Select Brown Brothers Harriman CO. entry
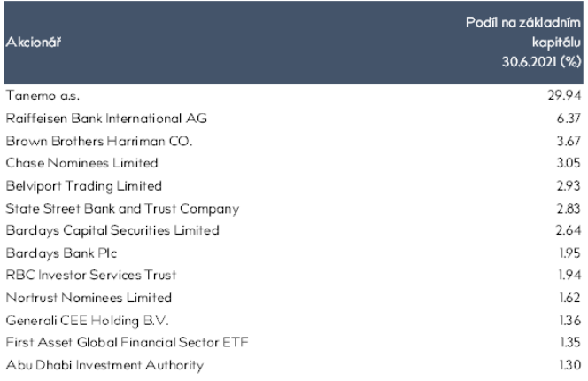Viewport: 588px width, 381px height. click(x=99, y=141)
